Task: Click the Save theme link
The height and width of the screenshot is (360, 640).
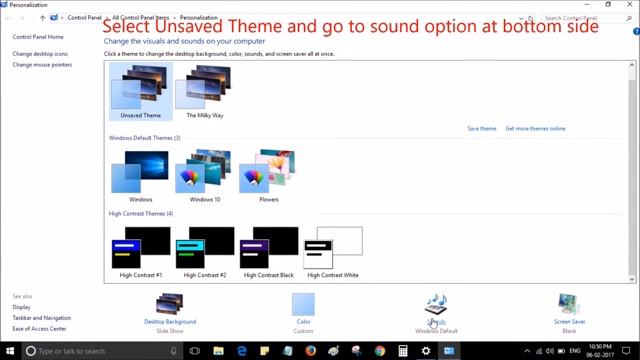Action: pos(482,129)
